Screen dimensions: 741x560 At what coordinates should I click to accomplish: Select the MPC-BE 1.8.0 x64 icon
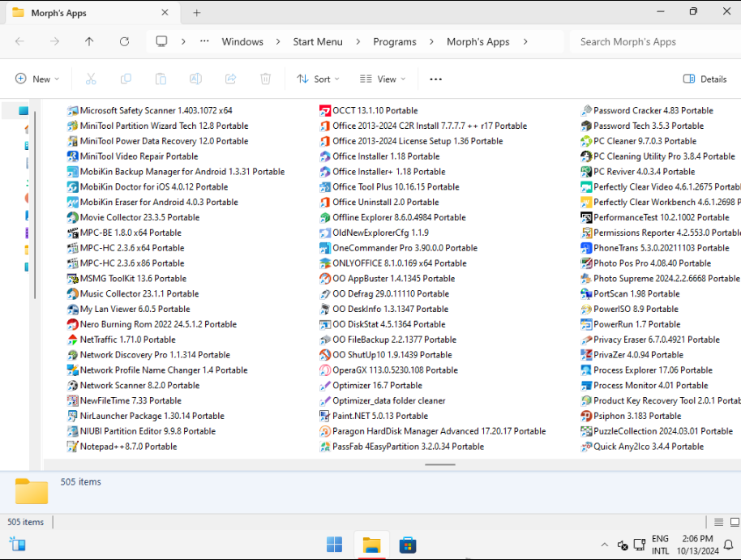(x=72, y=233)
